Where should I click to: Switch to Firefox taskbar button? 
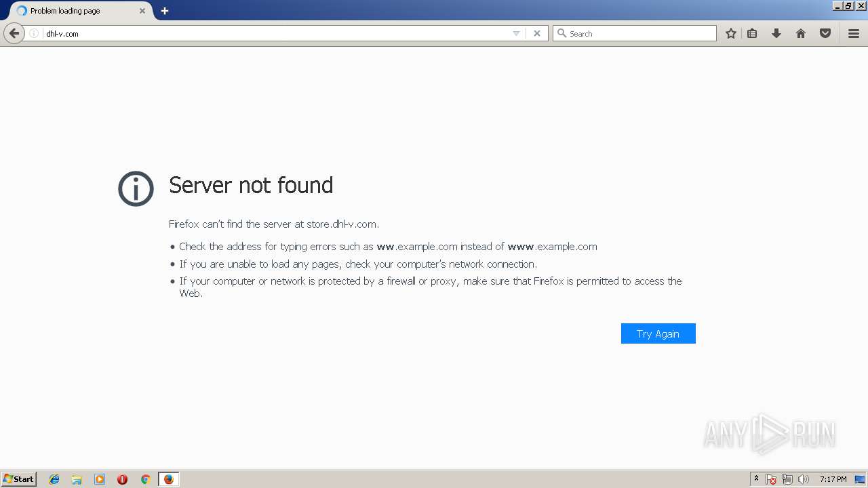pos(168,479)
